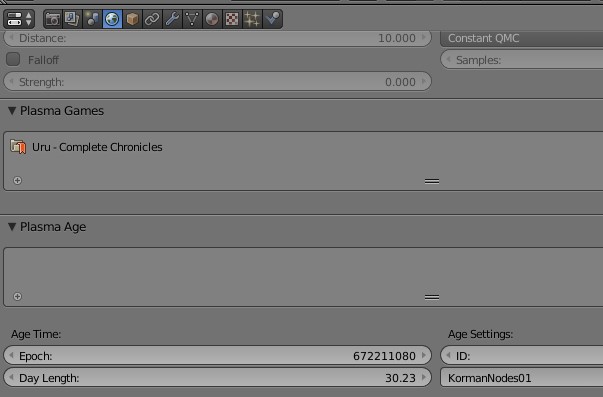Open the editor type selector dropdown
The image size is (603, 397).
pos(19,19)
